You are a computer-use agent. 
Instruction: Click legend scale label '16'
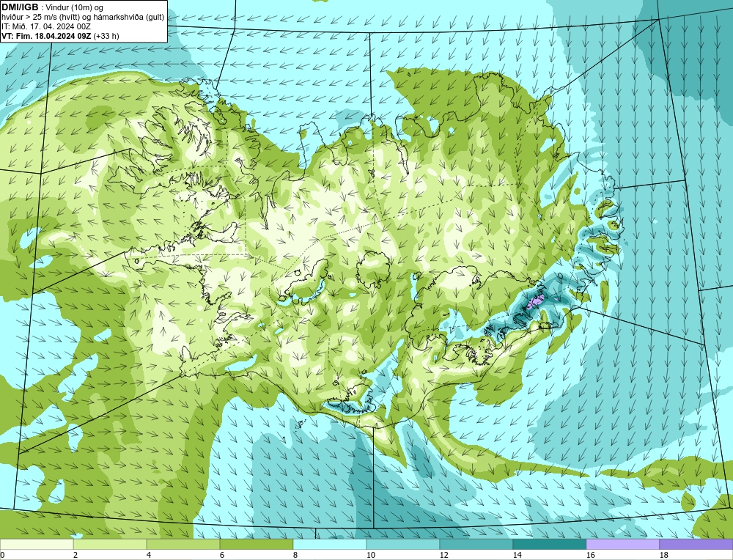pos(590,555)
